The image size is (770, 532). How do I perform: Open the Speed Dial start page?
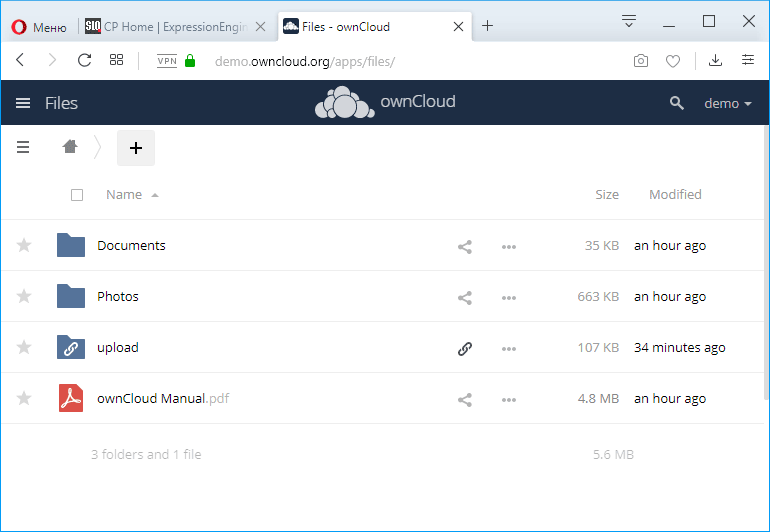(x=116, y=60)
